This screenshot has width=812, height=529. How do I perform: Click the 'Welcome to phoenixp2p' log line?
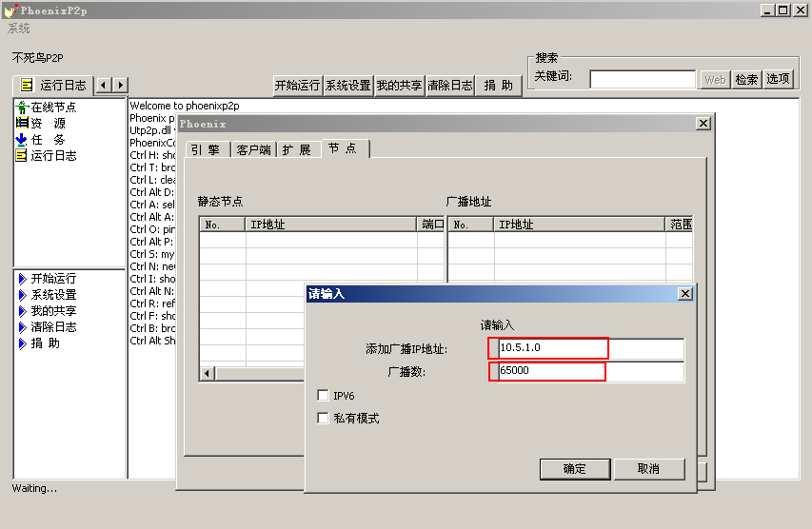point(185,106)
